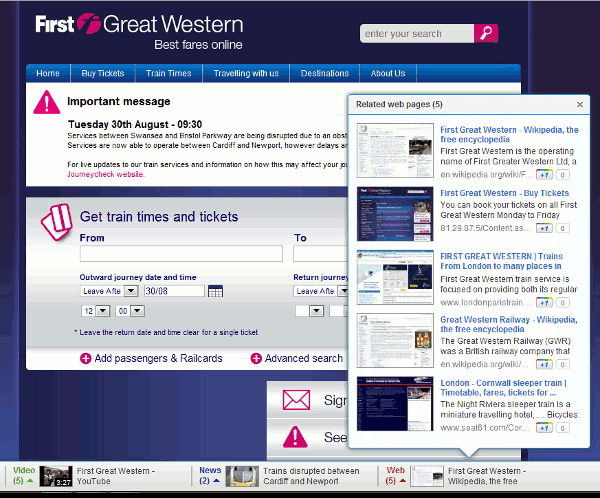600x498 pixels.
Task: Click Great Western Railway Wikipedia thumbnail
Action: 395,341
